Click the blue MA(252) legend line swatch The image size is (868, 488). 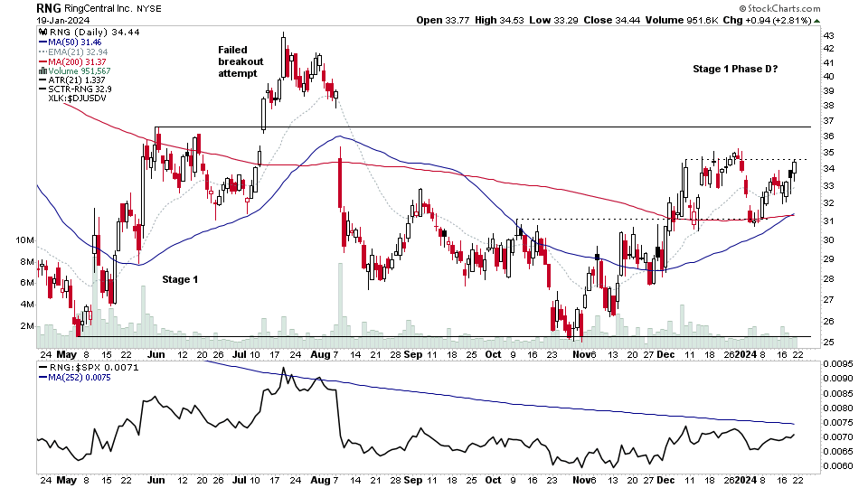(42, 378)
